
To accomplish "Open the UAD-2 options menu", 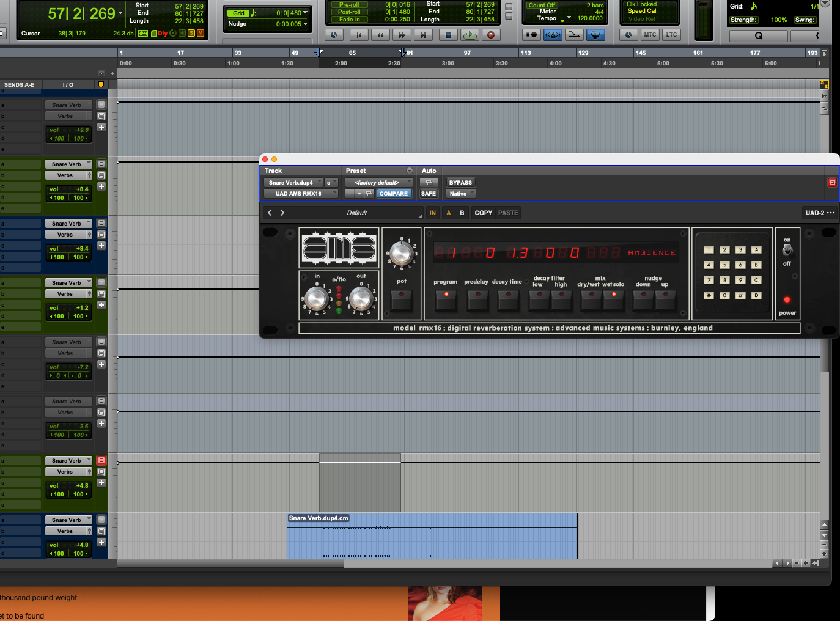I will point(820,213).
